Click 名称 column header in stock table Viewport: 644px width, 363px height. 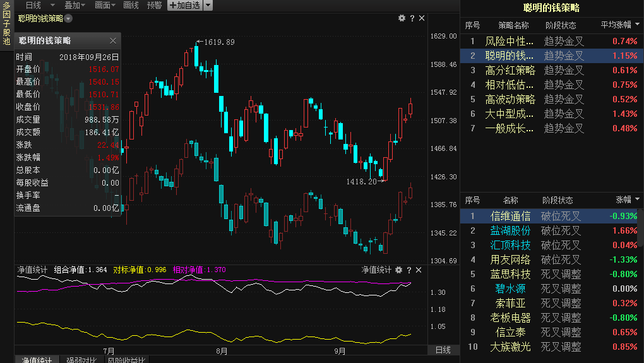pos(511,200)
